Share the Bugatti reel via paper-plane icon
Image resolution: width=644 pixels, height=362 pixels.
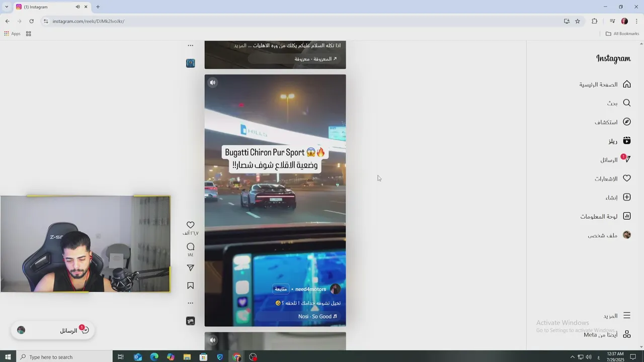190,268
